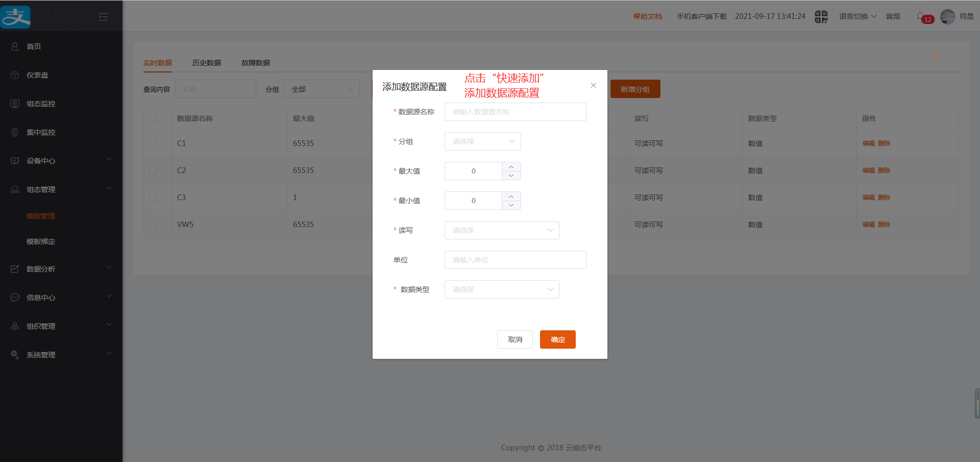Open the 分组 dropdown in the dialog
The width and height of the screenshot is (980, 462).
482,141
